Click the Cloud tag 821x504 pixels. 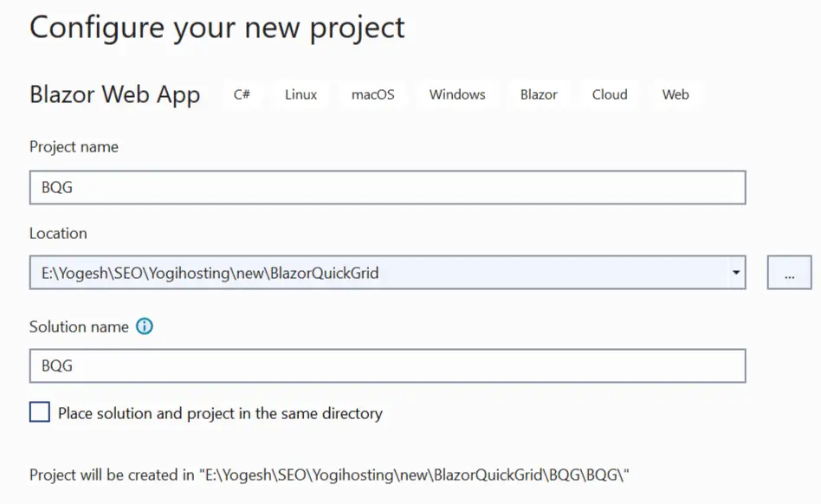pos(610,94)
